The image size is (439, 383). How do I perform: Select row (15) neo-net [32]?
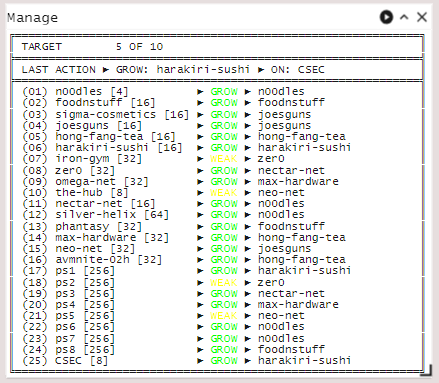tap(187, 248)
